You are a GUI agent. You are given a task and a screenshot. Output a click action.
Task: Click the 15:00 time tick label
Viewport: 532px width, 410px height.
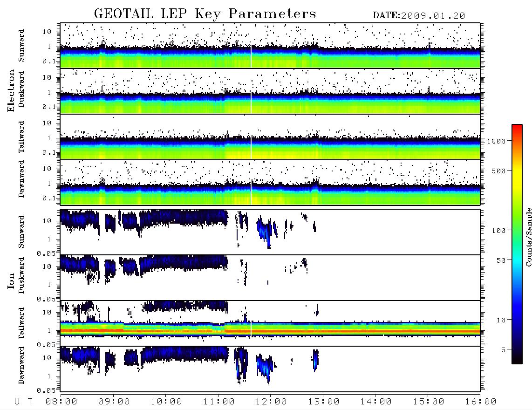click(429, 402)
